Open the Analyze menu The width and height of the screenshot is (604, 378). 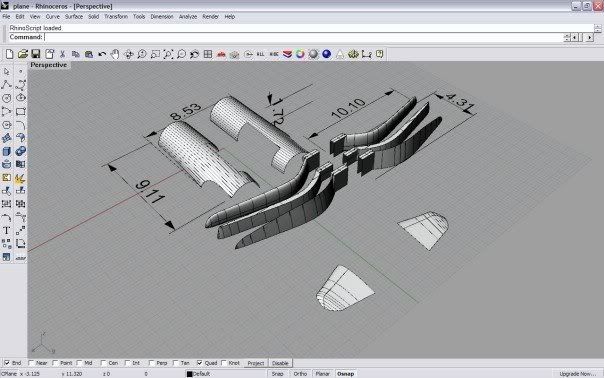188,17
